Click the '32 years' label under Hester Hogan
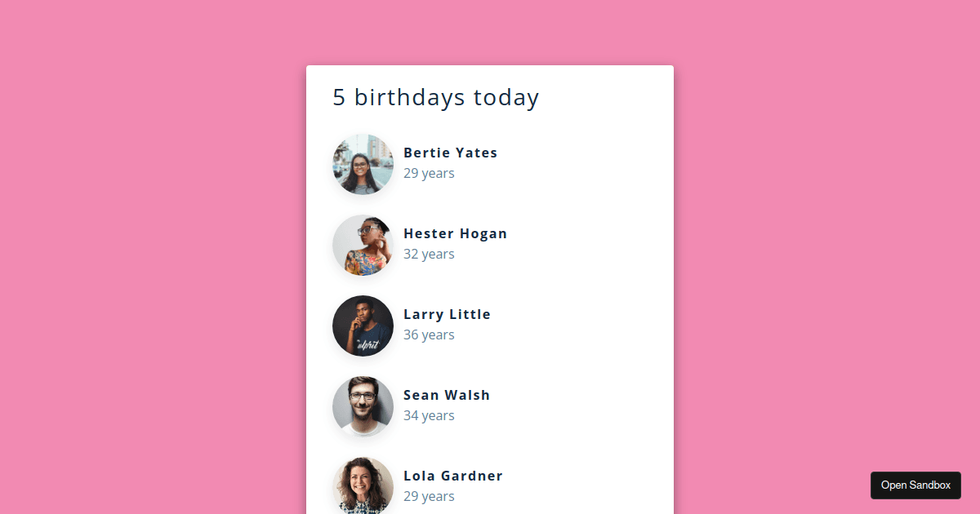The width and height of the screenshot is (980, 514). point(429,254)
